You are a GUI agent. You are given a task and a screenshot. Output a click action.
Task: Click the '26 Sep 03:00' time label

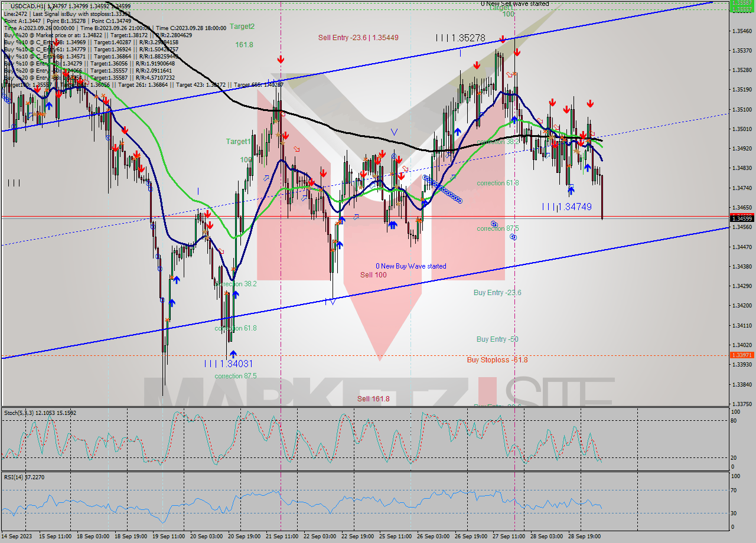coord(434,536)
